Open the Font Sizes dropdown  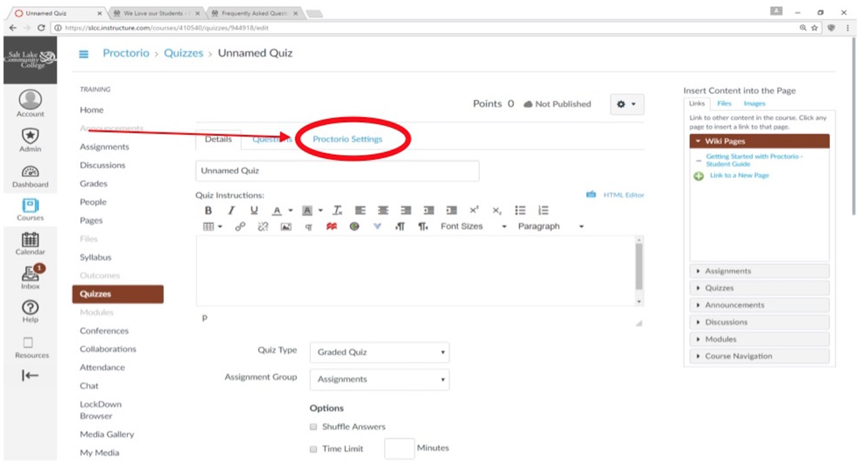pos(473,227)
